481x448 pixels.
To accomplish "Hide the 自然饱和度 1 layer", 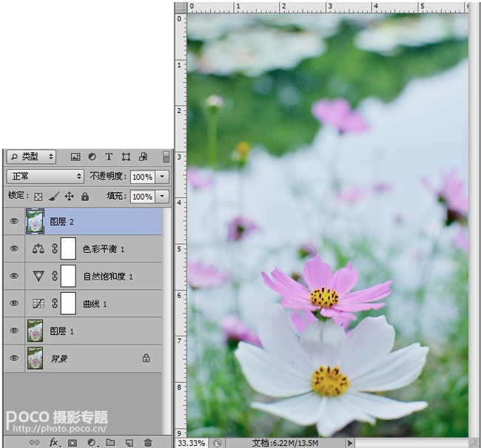I will 14,276.
